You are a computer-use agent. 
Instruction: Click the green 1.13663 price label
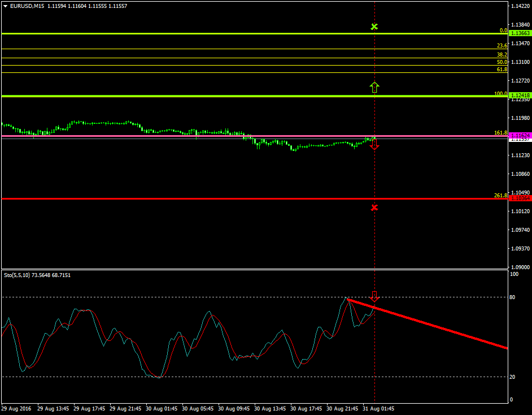click(519, 33)
